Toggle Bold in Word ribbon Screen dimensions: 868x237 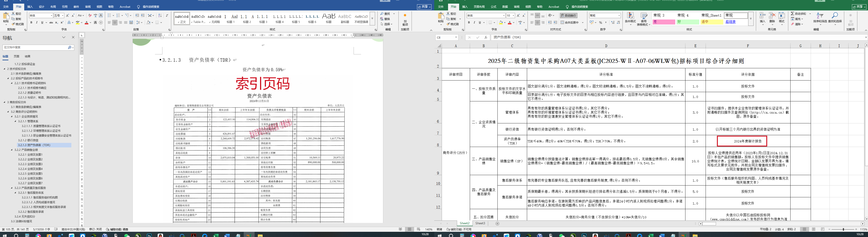pyautogui.click(x=31, y=23)
